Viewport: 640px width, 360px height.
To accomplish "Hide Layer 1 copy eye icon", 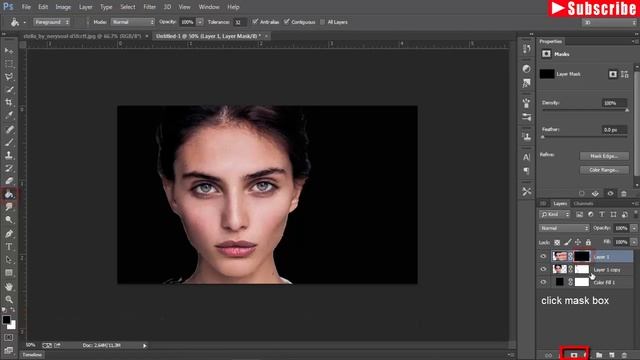I will point(543,269).
